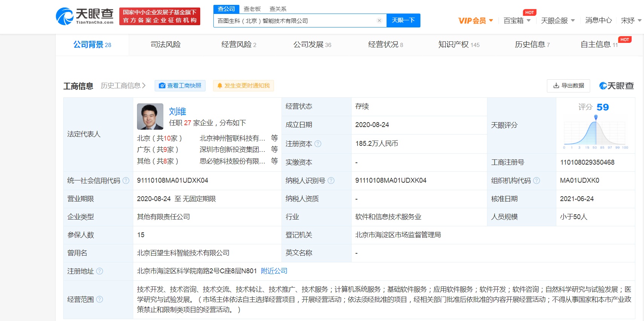Click the 天眼一下 search button
The image size is (644, 321).
[x=403, y=20]
